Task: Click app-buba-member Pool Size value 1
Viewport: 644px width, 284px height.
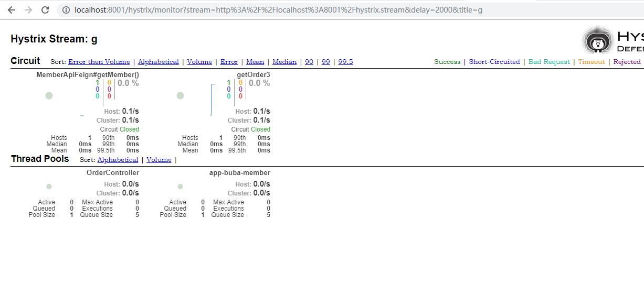Action: pyautogui.click(x=203, y=215)
